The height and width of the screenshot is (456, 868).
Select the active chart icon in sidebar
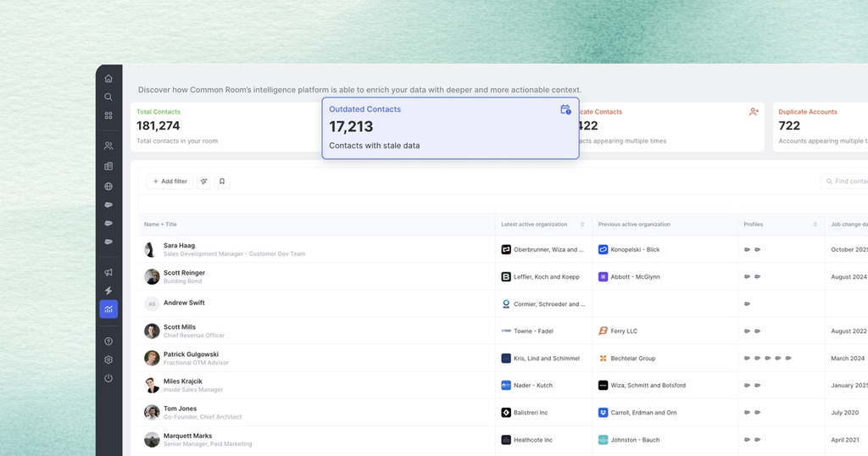click(108, 309)
